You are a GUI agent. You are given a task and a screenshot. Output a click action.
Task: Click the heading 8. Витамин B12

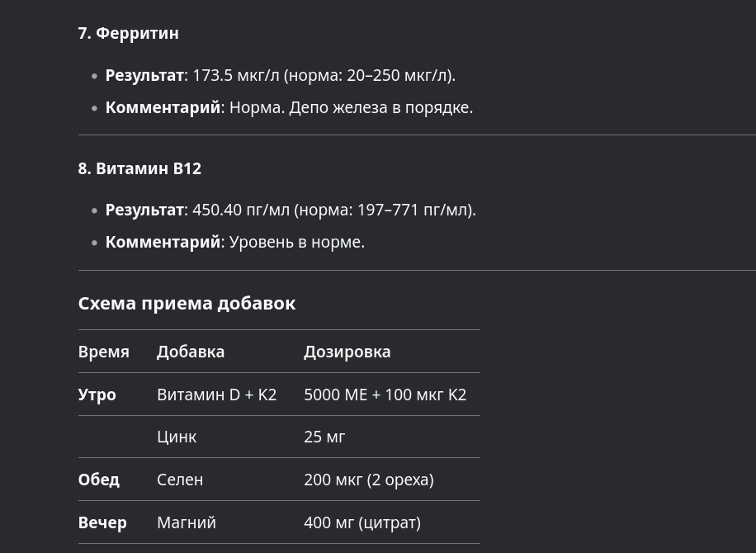pos(139,168)
